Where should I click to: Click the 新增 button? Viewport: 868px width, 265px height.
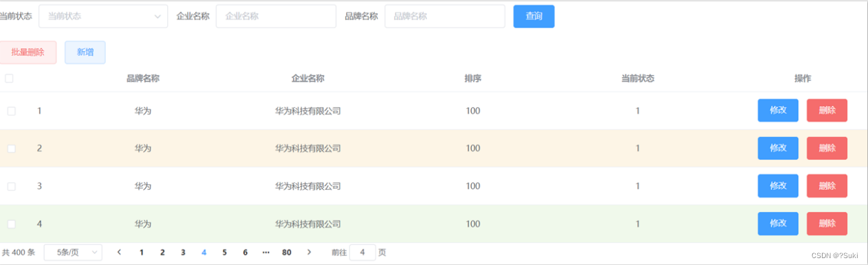(x=85, y=52)
